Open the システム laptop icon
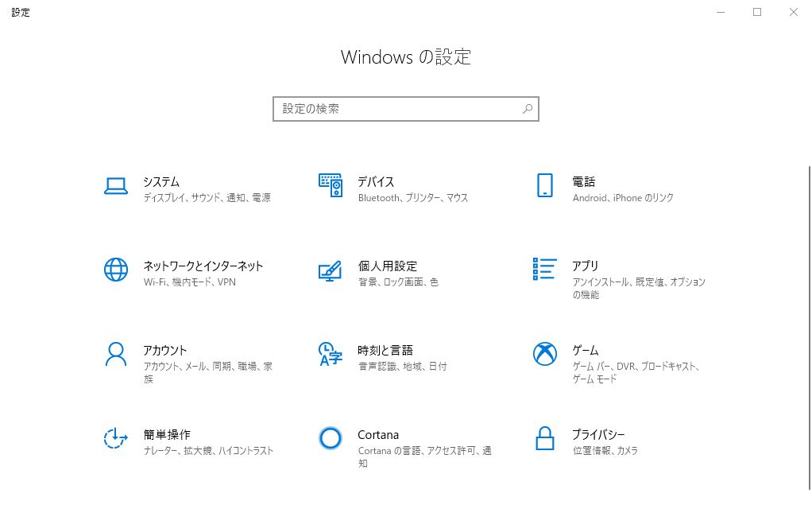Screen dimensions: 812x505 115,185
